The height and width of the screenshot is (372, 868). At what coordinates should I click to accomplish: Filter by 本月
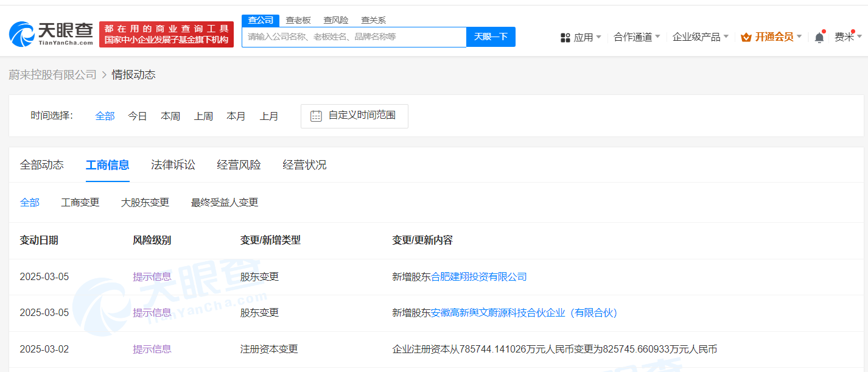point(236,116)
